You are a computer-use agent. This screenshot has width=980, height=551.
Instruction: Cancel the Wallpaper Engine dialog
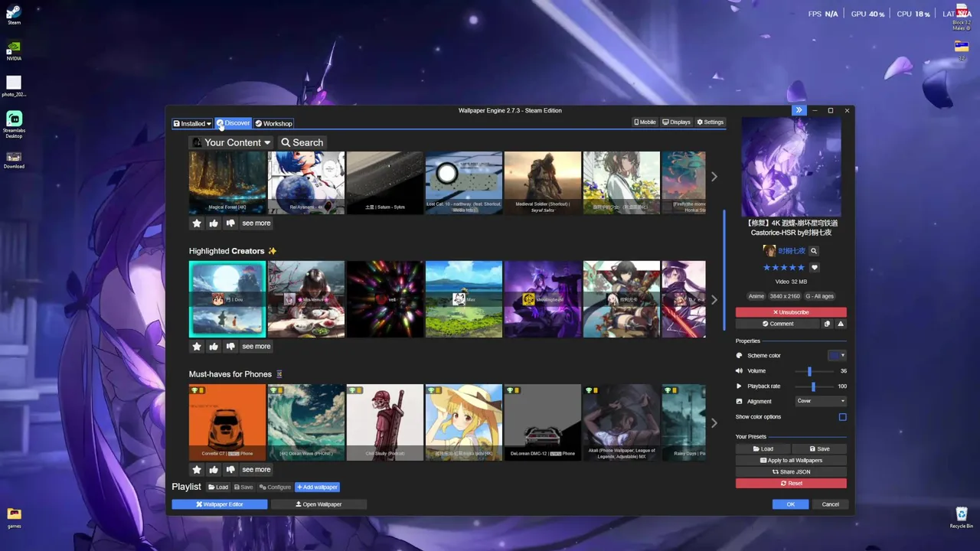pos(830,504)
